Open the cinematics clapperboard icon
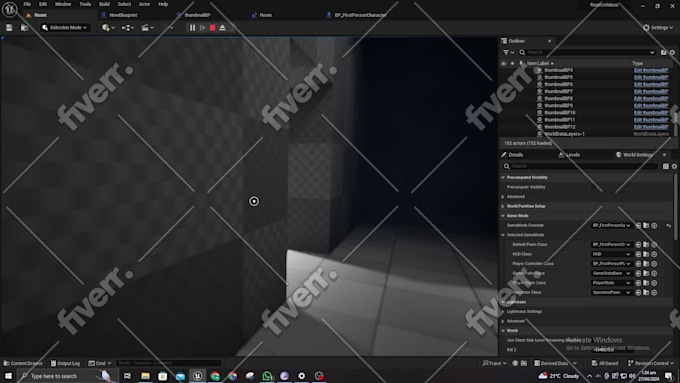Viewport: 680px width, 383px height. tap(147, 28)
